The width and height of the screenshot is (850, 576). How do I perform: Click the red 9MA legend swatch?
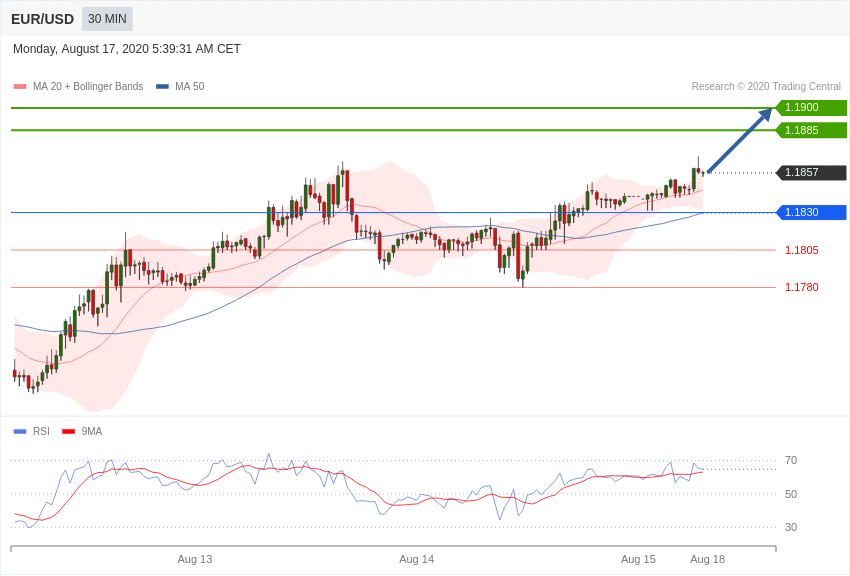click(x=68, y=431)
